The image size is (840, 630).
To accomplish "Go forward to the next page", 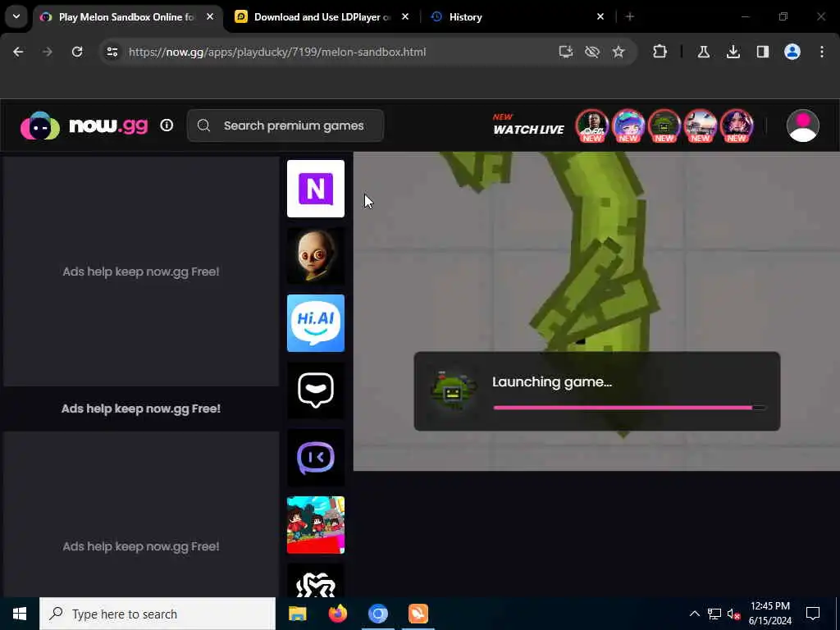I will [x=48, y=52].
